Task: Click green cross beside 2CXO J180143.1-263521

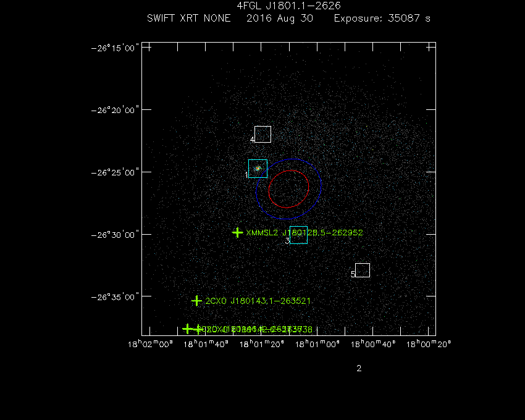Action: click(196, 301)
